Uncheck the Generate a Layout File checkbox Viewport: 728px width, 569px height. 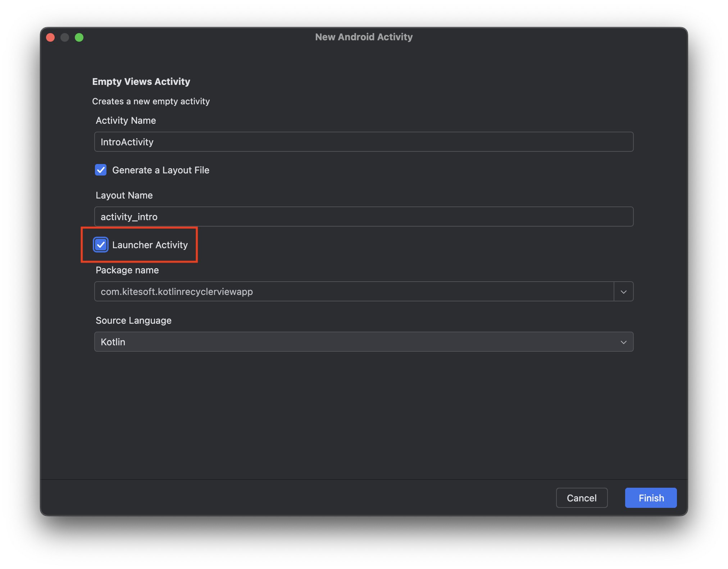click(101, 170)
